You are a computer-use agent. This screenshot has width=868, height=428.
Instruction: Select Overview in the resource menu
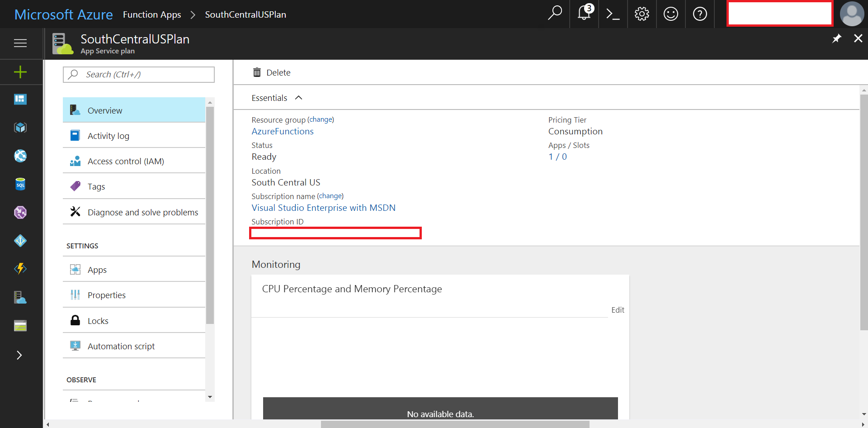point(134,110)
